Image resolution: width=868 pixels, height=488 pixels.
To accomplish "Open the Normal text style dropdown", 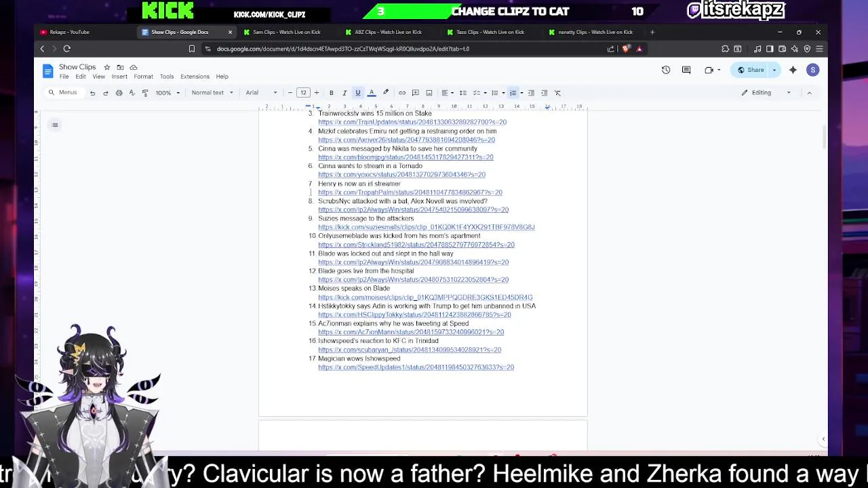I will [x=212, y=93].
